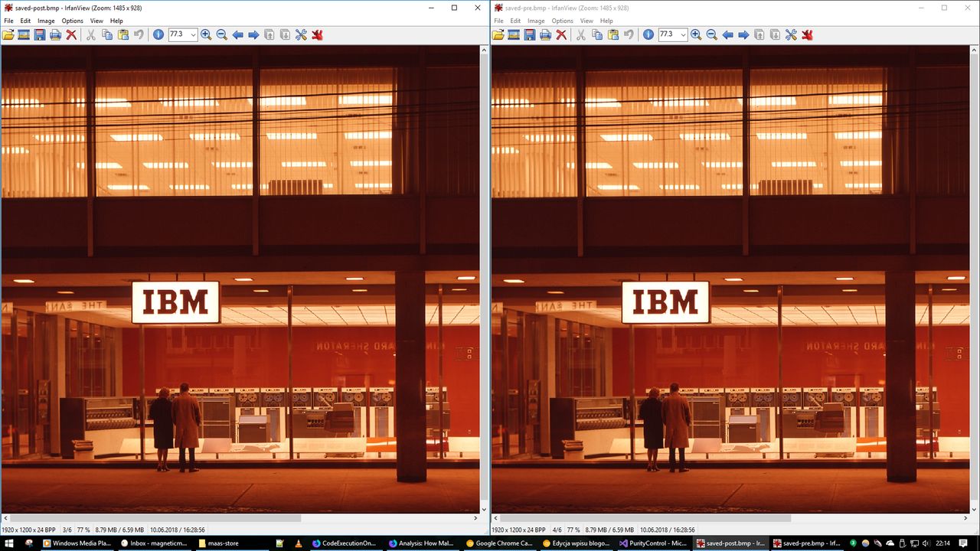
Task: Click Print icon in saved-pre.bmp window
Action: [545, 34]
